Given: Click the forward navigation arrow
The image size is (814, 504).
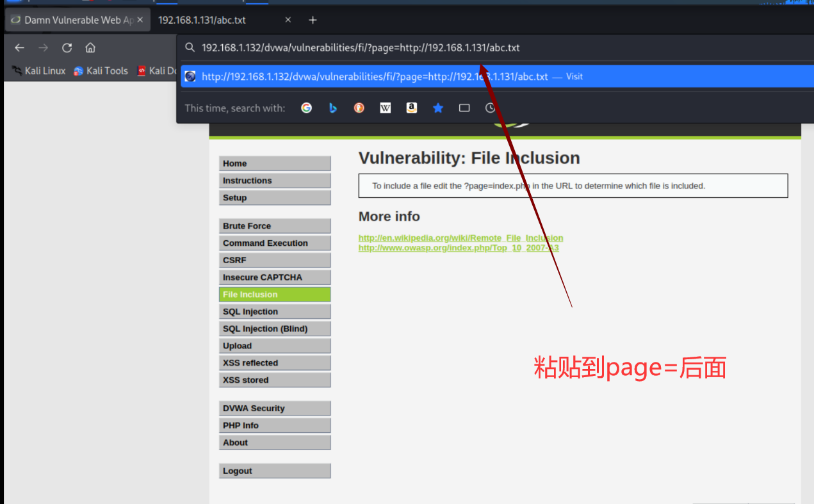Looking at the screenshot, I should click(43, 48).
